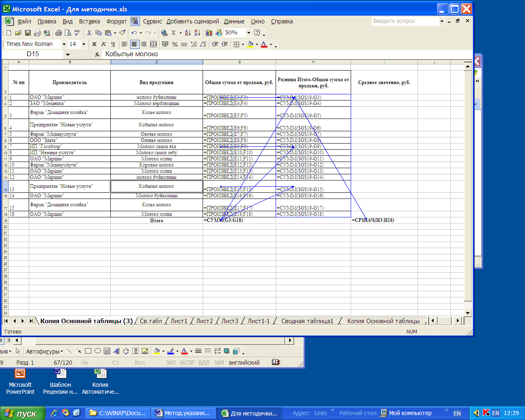Open the font color dropdown arrow

[x=271, y=44]
